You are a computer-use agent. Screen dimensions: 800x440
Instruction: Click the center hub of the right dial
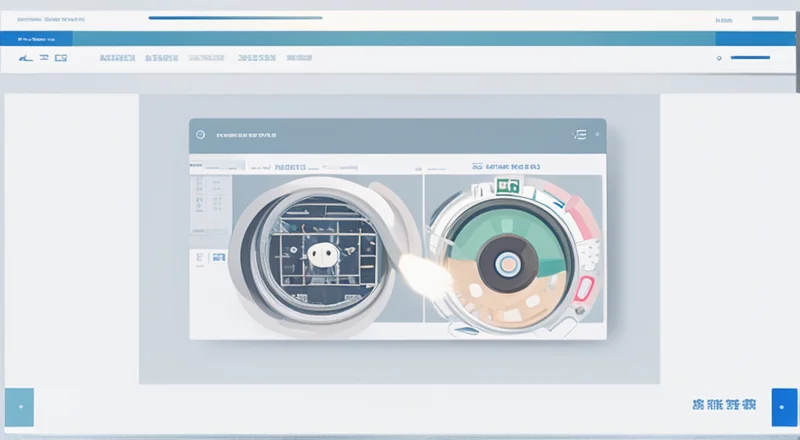click(509, 264)
